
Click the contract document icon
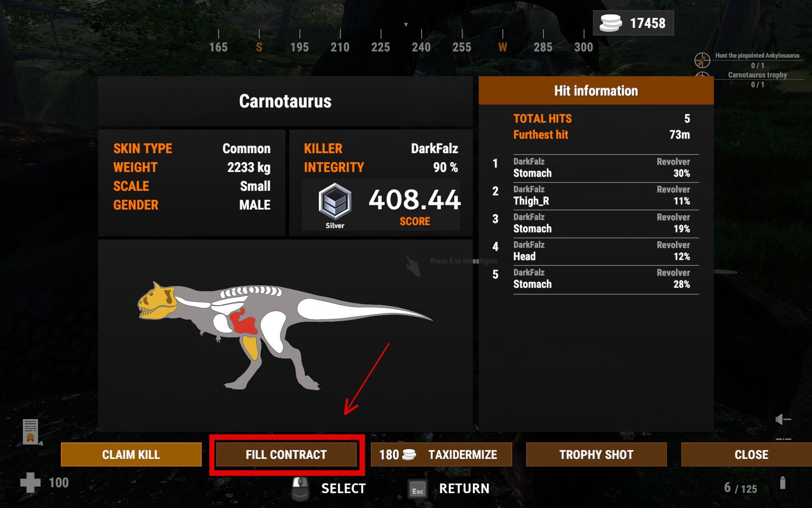click(30, 431)
